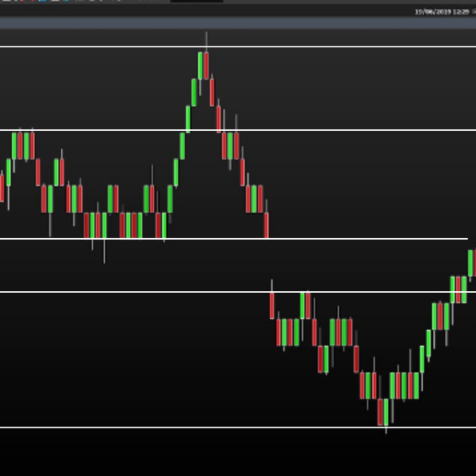Click the red candle at the chart's highest peak

coord(206,66)
